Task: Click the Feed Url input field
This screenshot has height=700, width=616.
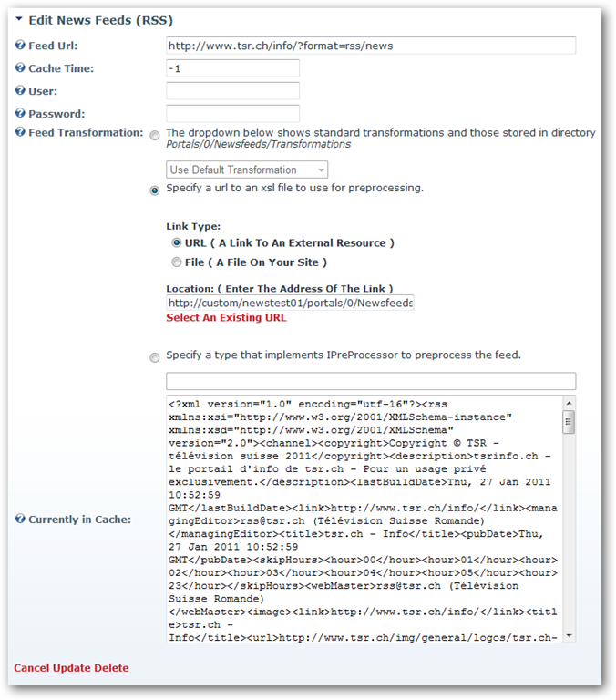Action: click(371, 46)
